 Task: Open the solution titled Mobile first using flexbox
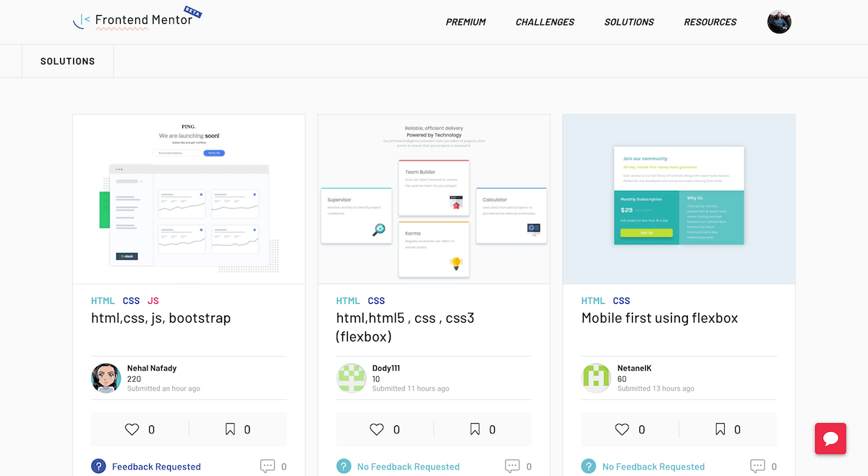point(659,318)
